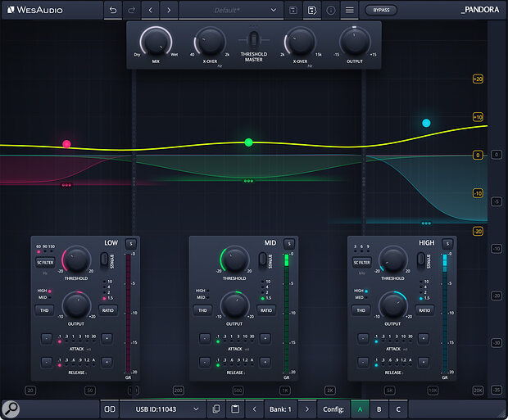
Task: Click the -10 gain scale marker
Action: 478,193
